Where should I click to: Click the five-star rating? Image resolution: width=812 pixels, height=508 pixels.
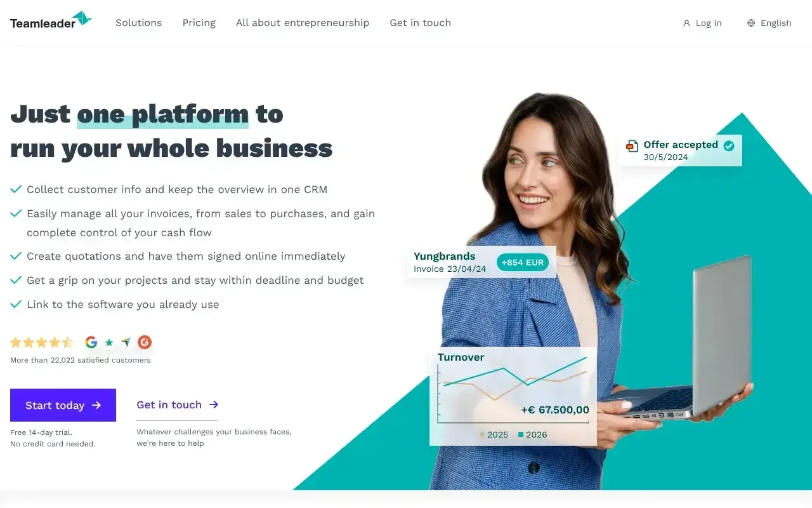(42, 343)
